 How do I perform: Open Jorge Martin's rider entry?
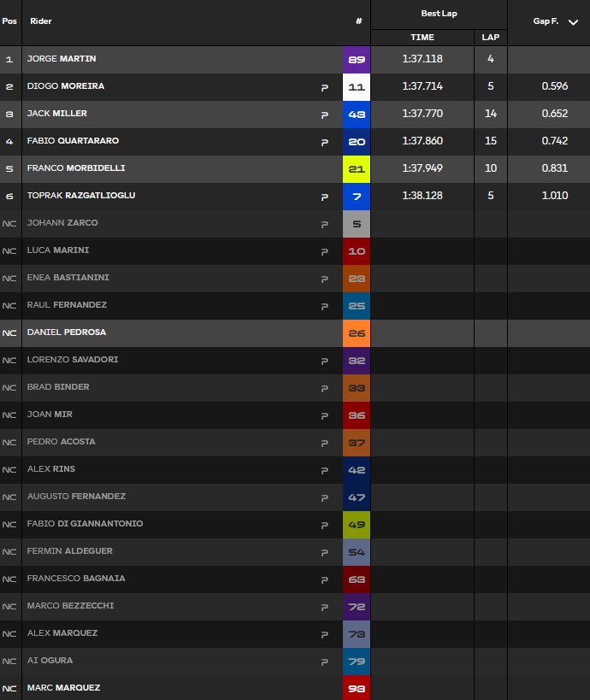62,59
